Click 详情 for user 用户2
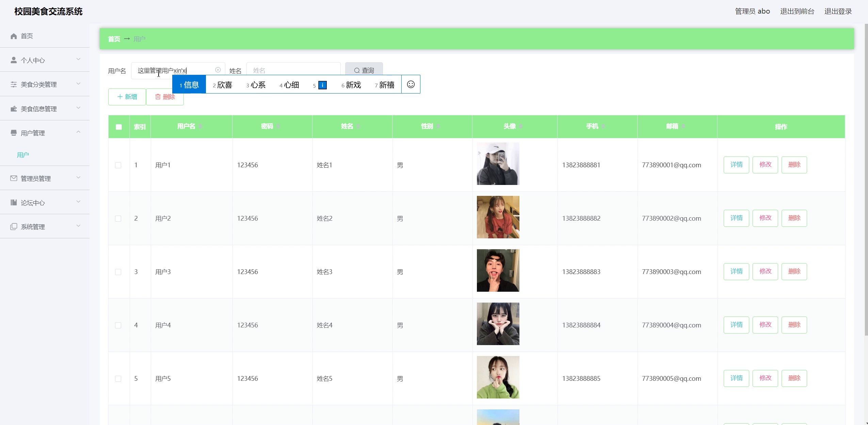The image size is (868, 425). [736, 218]
